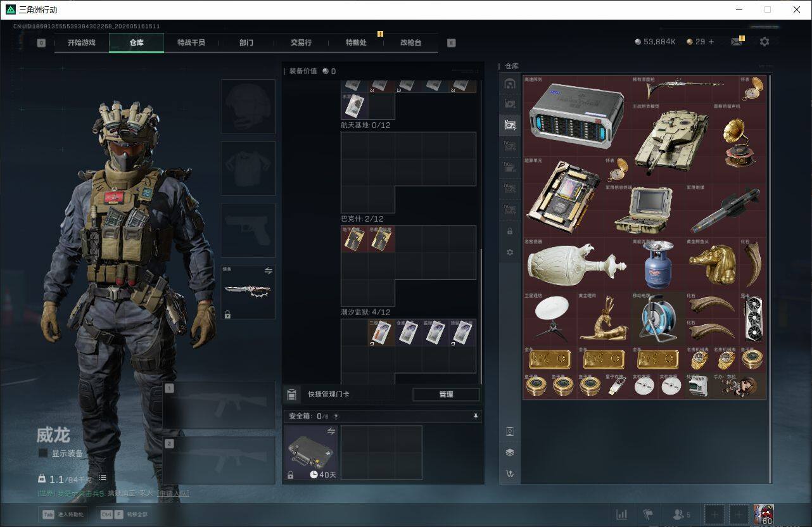Click the 进入特勤处 Tab shortcut button
The height and width of the screenshot is (527, 812).
point(63,514)
